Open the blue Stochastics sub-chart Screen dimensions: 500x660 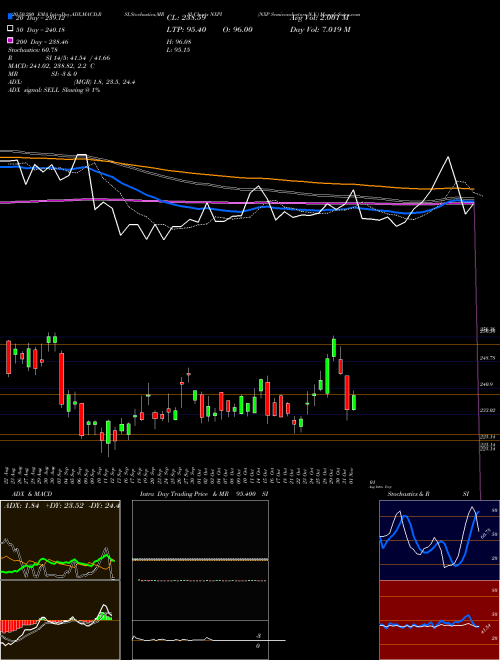437,540
